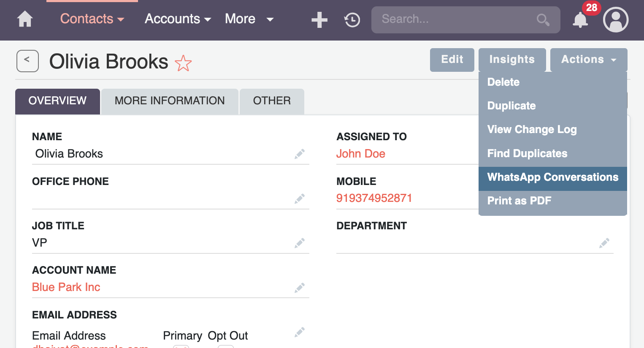The image size is (644, 348).
Task: Open notifications via the bell icon
Action: tap(580, 20)
